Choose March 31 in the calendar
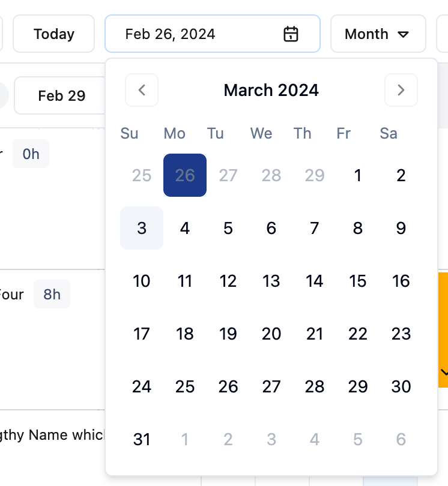This screenshot has height=486, width=448. coord(142,439)
